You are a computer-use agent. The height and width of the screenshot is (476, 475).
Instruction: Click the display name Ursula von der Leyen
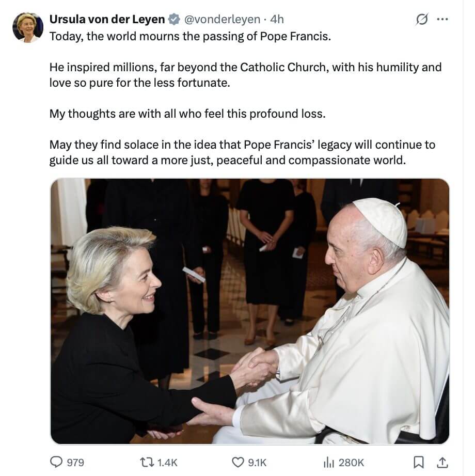click(x=107, y=20)
